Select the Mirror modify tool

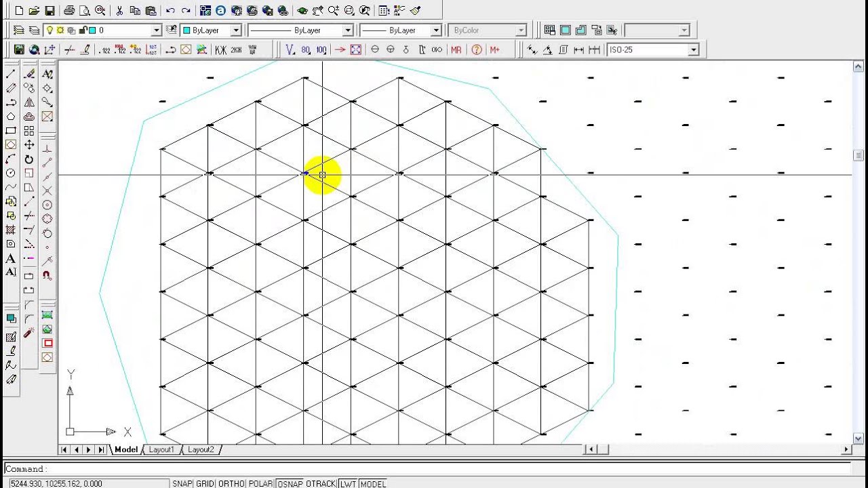click(x=29, y=102)
